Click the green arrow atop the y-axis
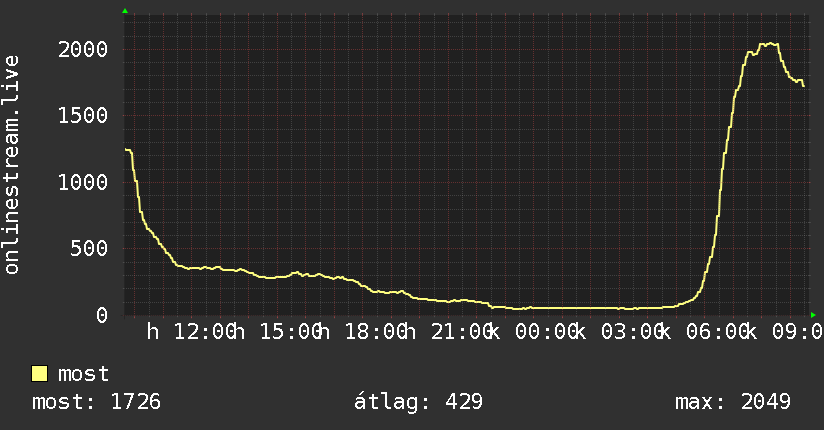Viewport: 824px width, 430px height. pos(125,11)
